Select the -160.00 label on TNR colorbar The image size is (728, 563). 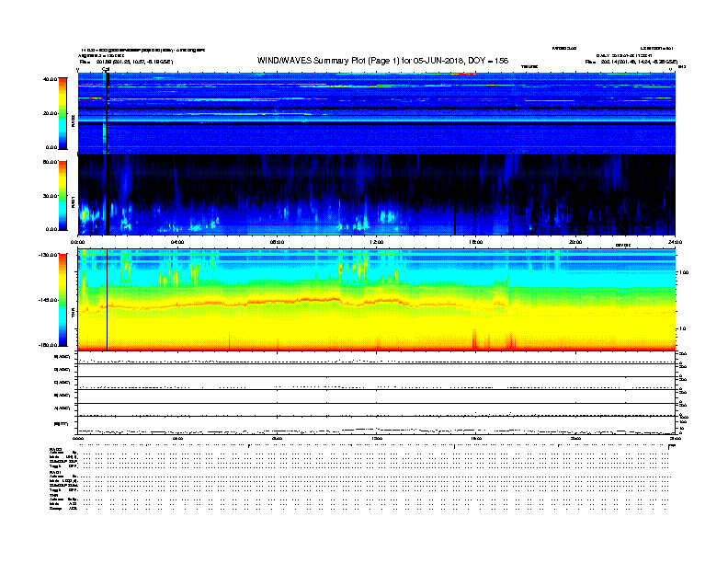pos(49,345)
